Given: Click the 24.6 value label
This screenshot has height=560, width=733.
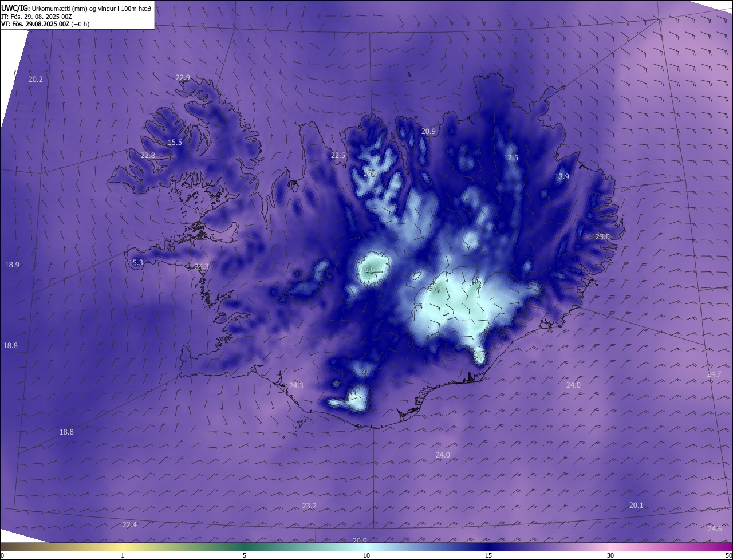Looking at the screenshot, I should 715,529.
